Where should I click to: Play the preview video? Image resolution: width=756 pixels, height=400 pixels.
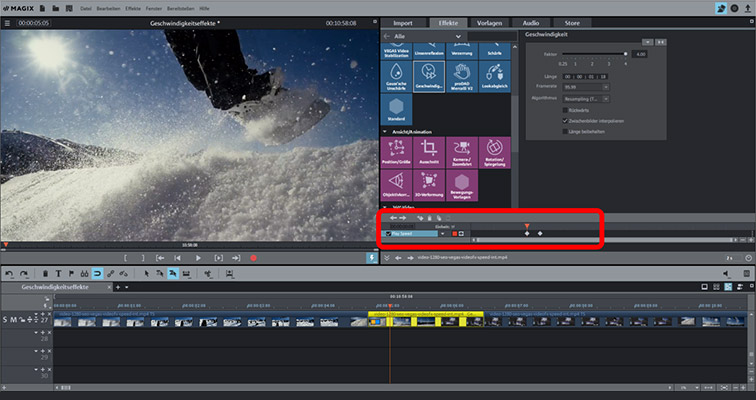198,258
